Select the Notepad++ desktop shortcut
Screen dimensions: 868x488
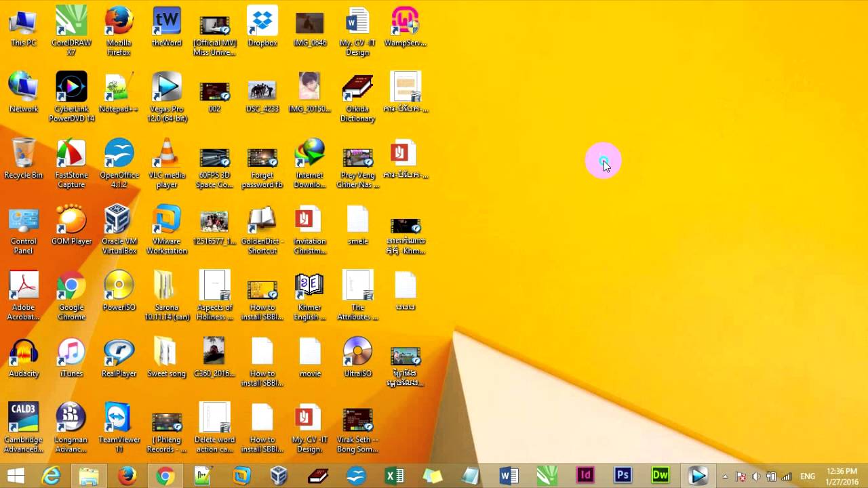point(119,93)
